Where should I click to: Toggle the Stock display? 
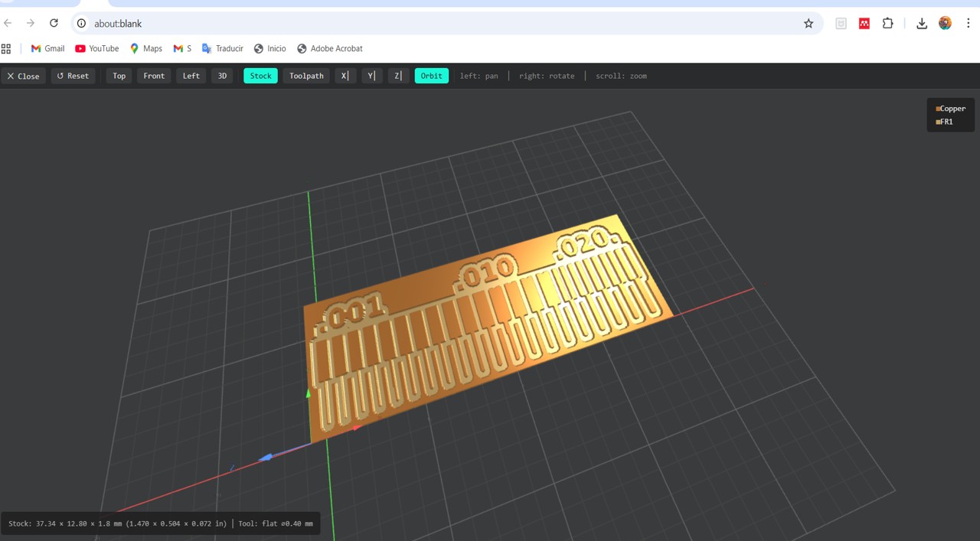(260, 76)
